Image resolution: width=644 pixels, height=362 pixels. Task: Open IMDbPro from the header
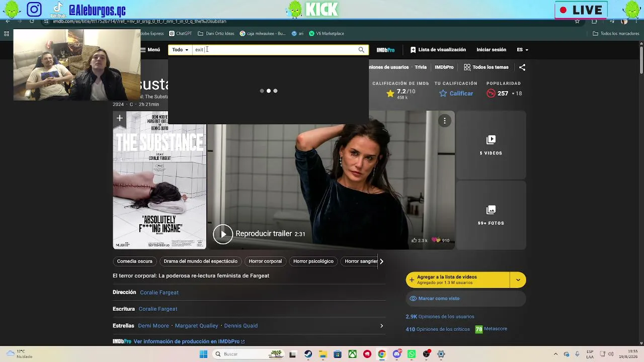coord(385,50)
